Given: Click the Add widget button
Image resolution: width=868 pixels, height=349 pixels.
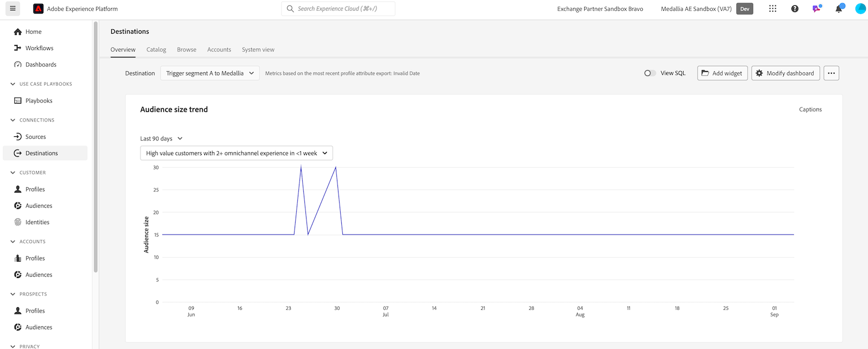Looking at the screenshot, I should [722, 73].
